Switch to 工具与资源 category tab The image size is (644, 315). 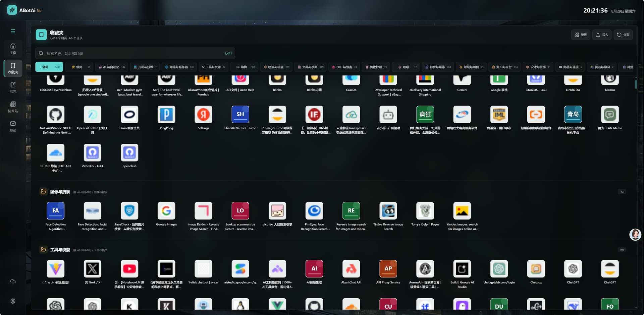click(213, 67)
